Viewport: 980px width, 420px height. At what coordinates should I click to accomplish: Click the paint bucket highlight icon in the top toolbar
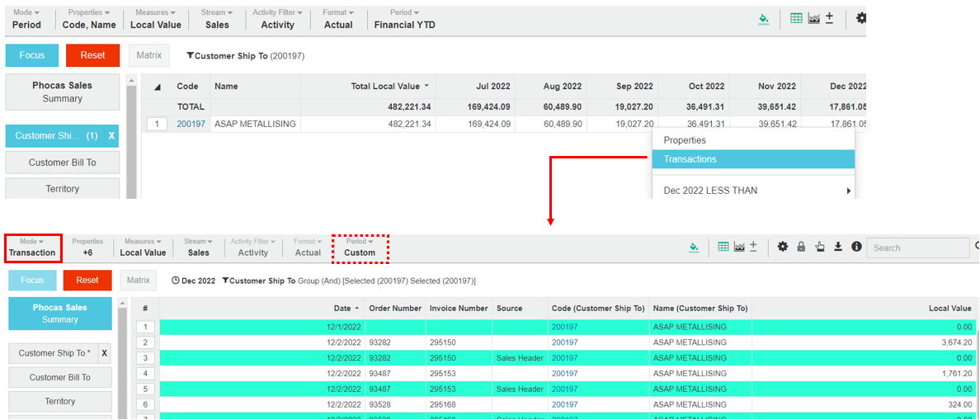[765, 19]
